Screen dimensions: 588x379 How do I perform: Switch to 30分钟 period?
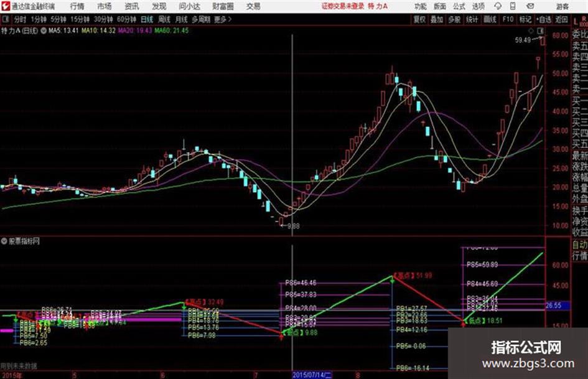point(103,19)
